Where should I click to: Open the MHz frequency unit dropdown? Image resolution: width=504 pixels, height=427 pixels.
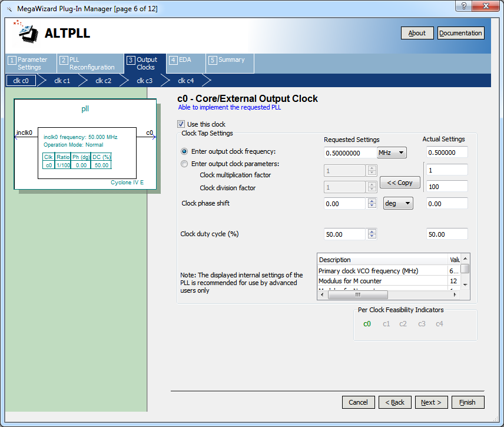point(392,153)
